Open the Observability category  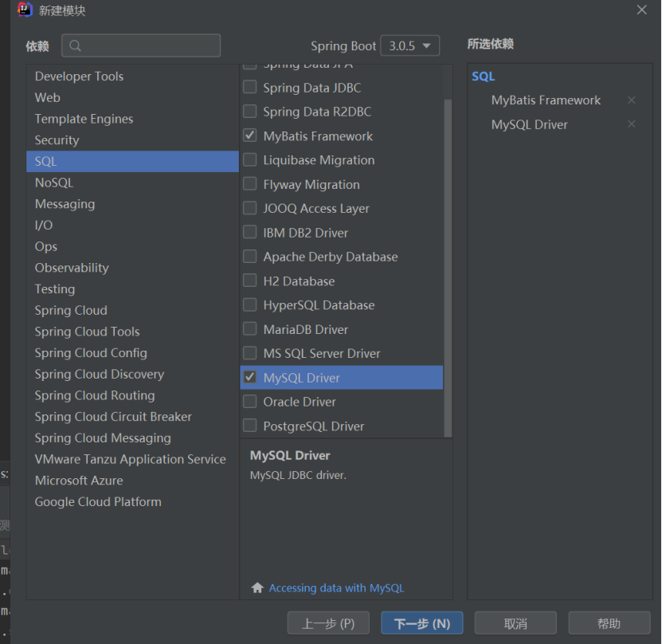pos(132,268)
